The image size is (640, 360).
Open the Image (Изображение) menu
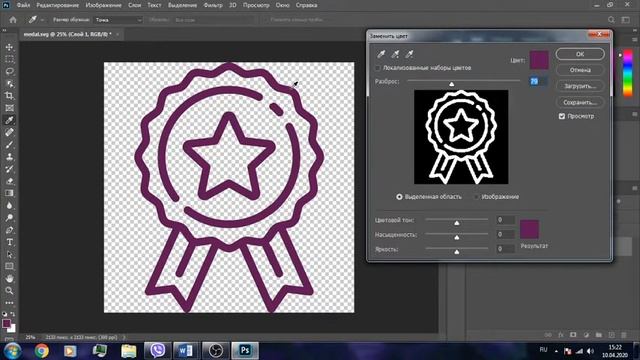click(x=104, y=5)
